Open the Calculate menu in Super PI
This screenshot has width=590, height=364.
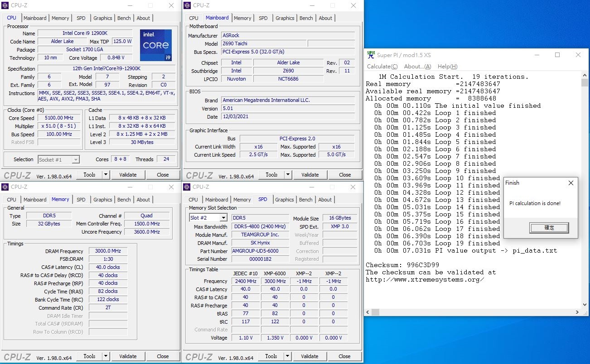[382, 67]
